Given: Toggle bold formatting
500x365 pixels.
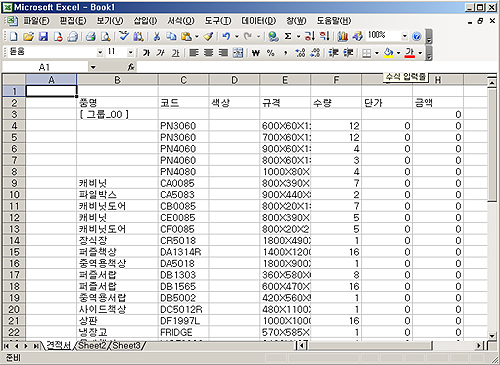Looking at the screenshot, I should pos(146,53).
